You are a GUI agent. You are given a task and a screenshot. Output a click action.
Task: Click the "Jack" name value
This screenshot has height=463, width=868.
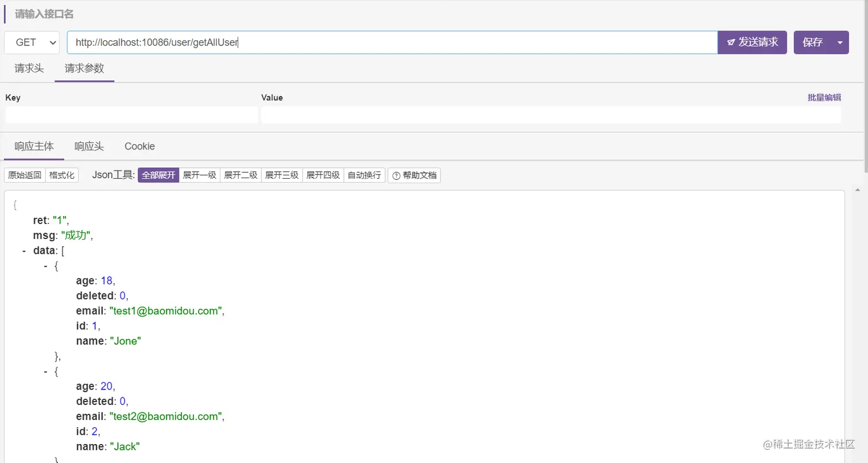point(125,446)
